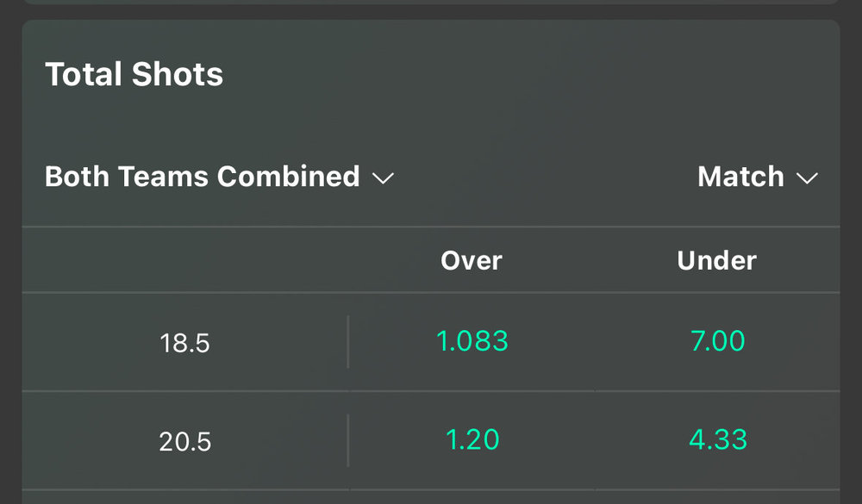Click the Over column header

pos(472,260)
